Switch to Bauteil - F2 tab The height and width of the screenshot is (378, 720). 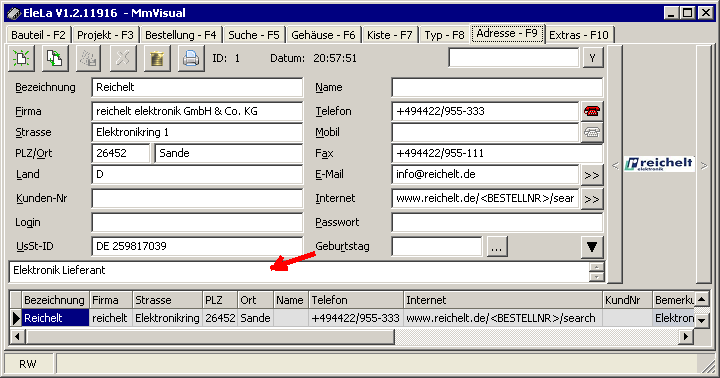click(38, 35)
